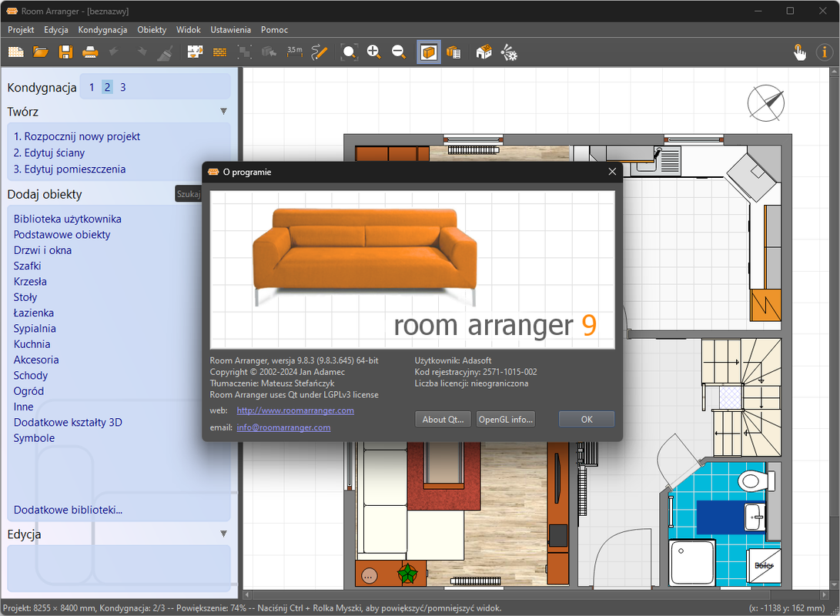Screen dimensions: 840x616
Task: Switch to floor 1 in Kondygnacja
Action: tap(92, 87)
